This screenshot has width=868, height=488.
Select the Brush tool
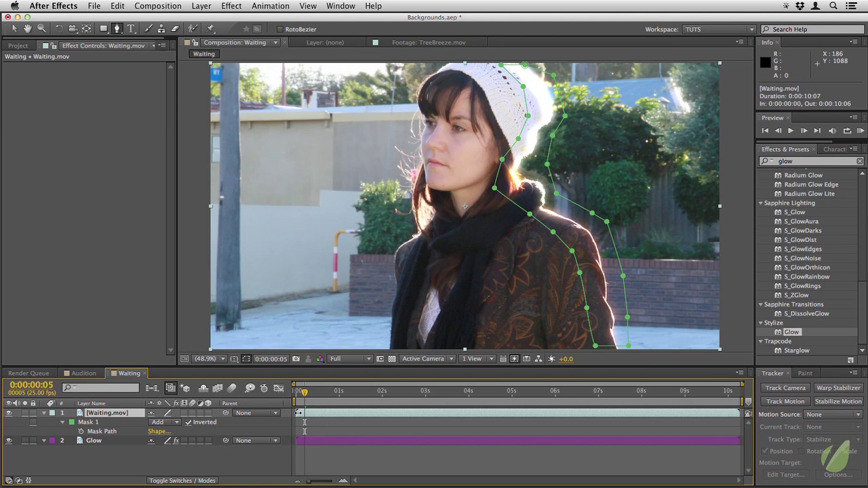tap(149, 28)
